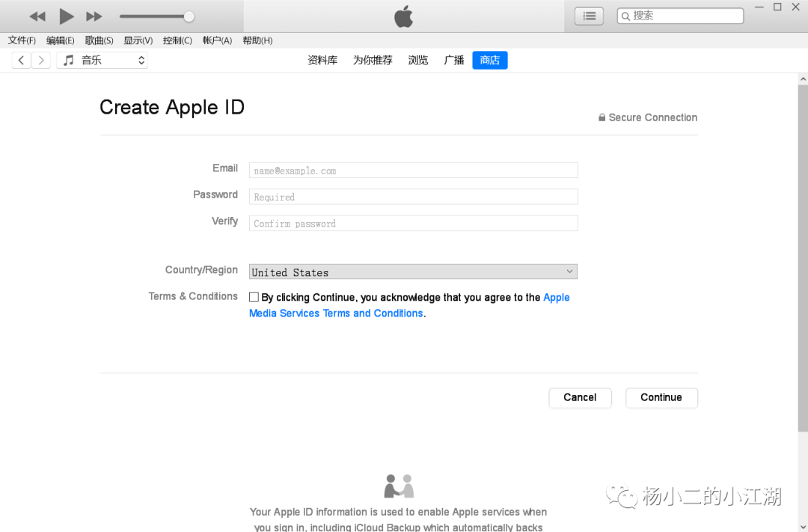This screenshot has height=532, width=808.
Task: Click the scrollbar up arrow
Action: pyautogui.click(x=803, y=79)
